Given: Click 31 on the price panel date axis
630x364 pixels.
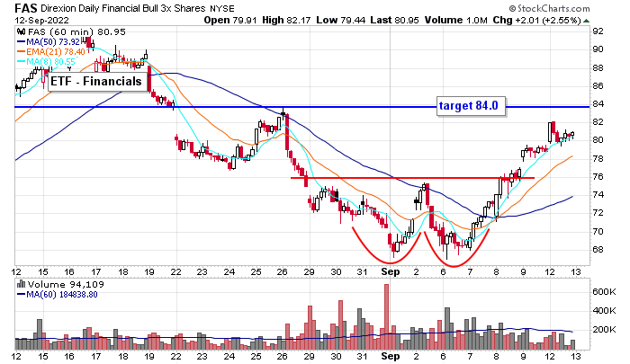Looking at the screenshot, I should [x=362, y=271].
